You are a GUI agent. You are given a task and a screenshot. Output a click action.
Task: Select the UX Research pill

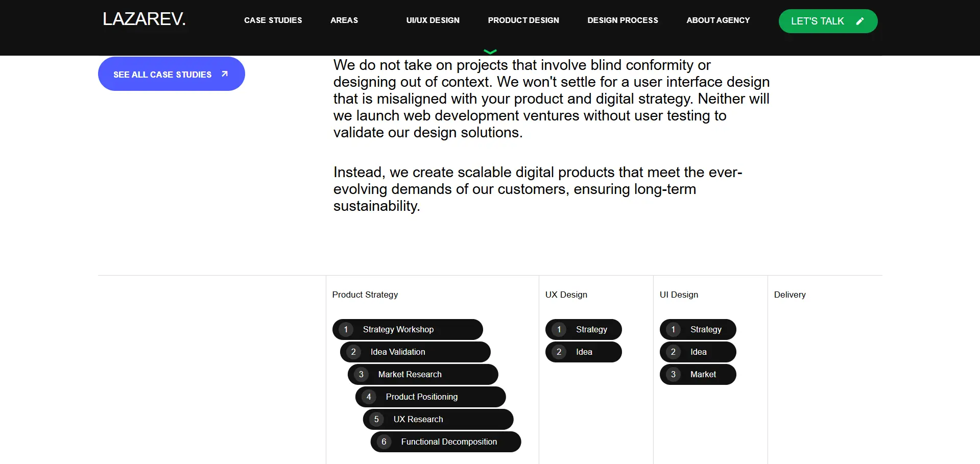click(x=438, y=419)
